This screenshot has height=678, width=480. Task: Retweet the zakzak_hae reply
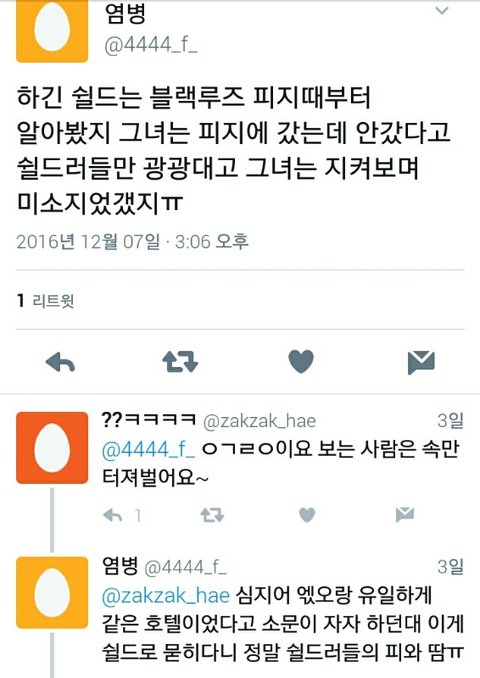[212, 515]
